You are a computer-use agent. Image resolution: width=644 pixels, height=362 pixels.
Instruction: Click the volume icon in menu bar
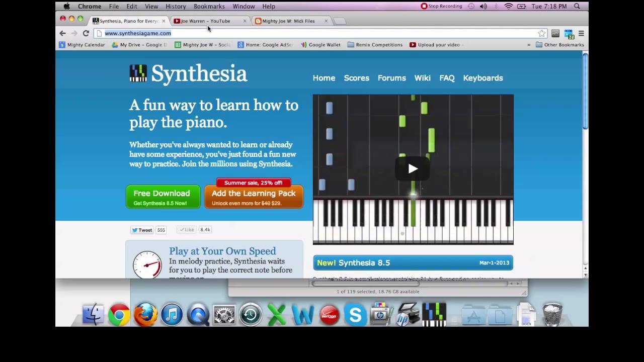tap(483, 6)
